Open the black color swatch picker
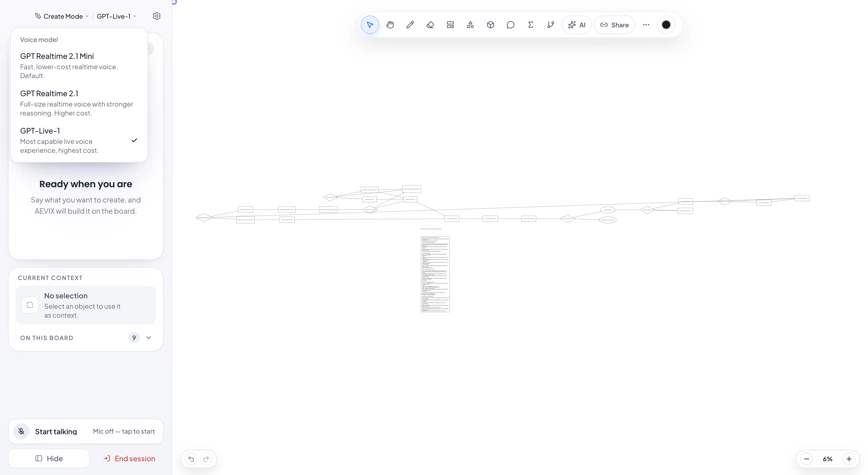The image size is (868, 475). tap(666, 25)
